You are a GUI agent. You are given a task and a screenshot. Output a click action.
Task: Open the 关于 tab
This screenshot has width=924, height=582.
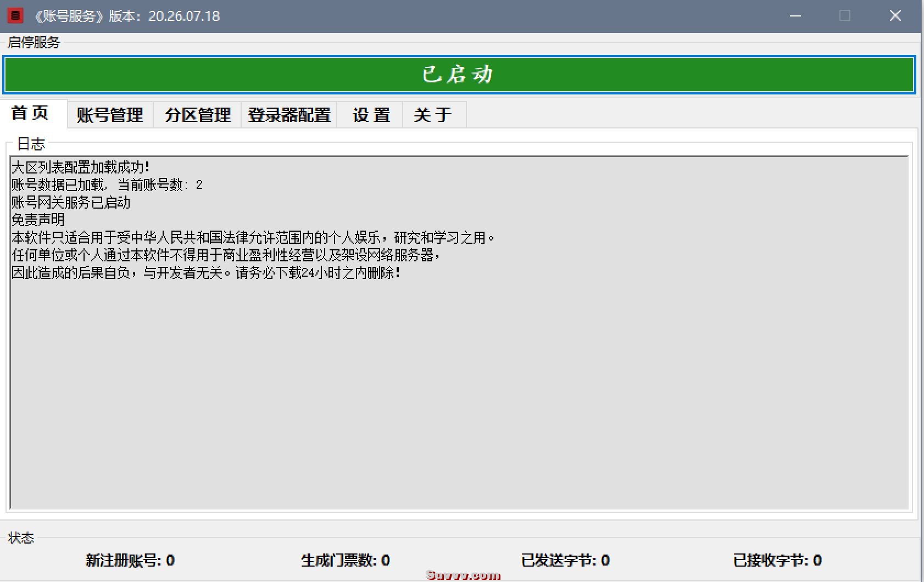coord(433,115)
